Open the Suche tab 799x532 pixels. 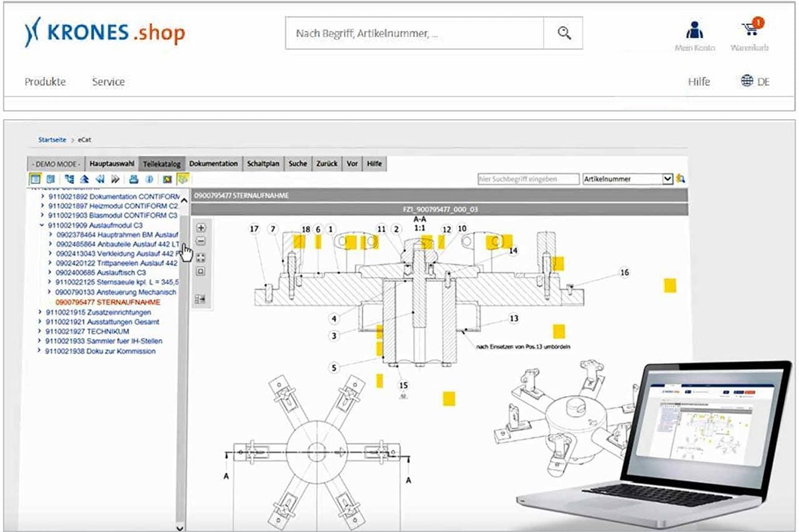pos(298,163)
